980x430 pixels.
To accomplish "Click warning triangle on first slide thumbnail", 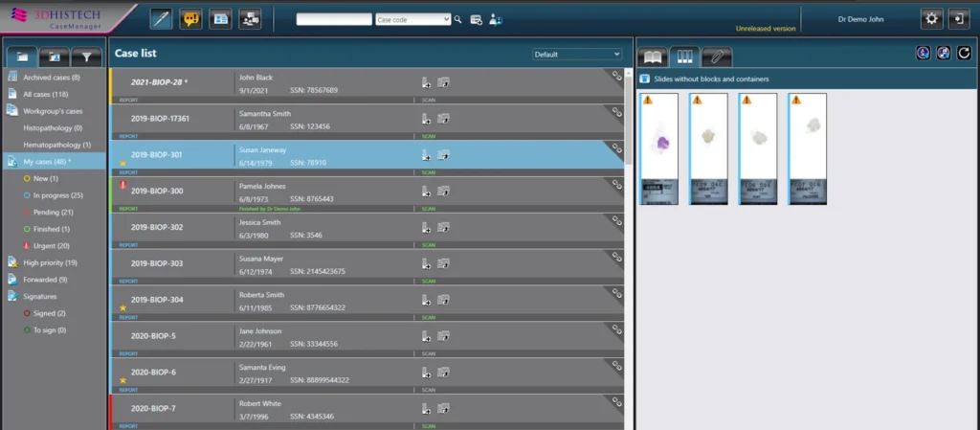I will tap(648, 100).
